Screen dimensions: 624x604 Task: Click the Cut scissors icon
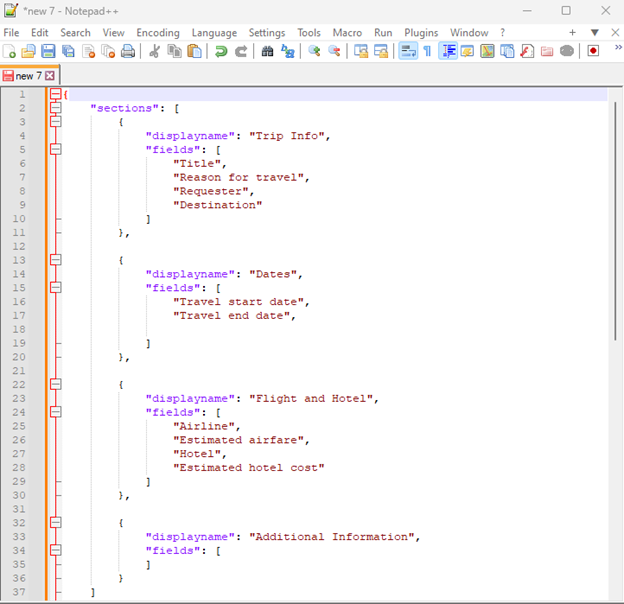point(155,51)
